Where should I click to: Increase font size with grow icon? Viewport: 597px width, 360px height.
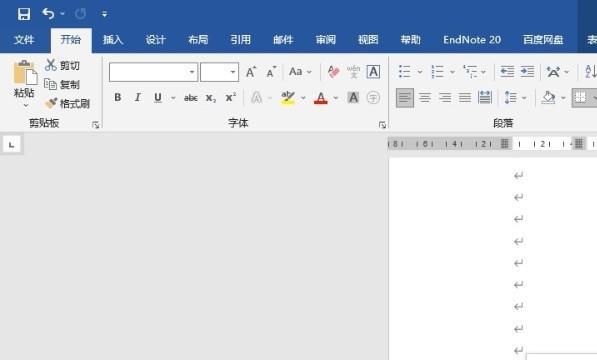point(251,72)
